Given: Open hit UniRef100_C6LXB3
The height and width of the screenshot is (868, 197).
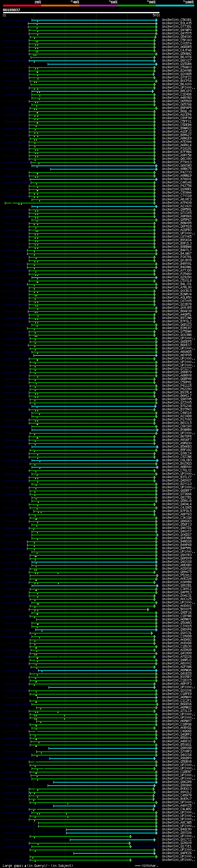Looking at the screenshot, I should [177, 460].
